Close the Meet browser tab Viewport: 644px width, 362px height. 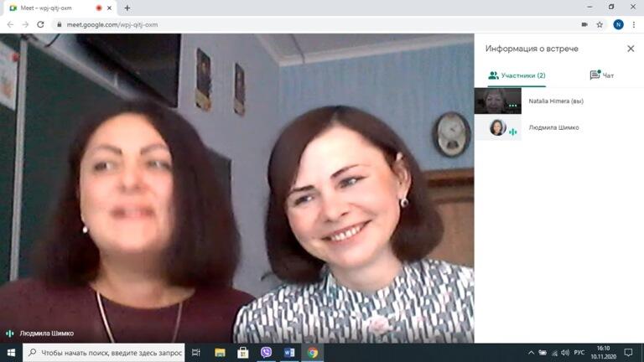pyautogui.click(x=109, y=8)
